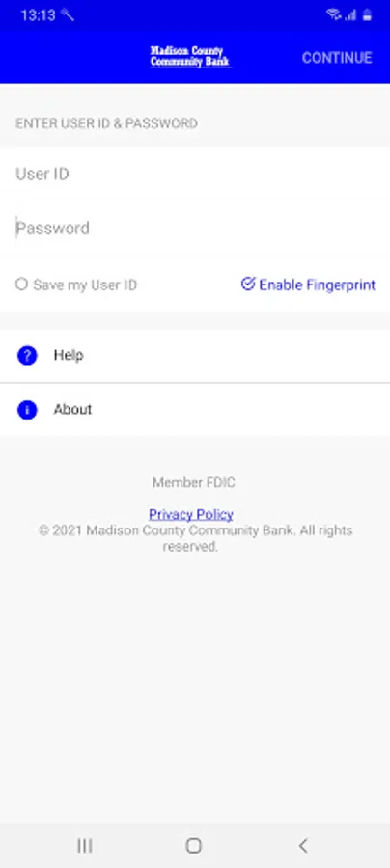Toggle the Enable Fingerprint checkmark
Viewport: 390px width, 868px height.
[x=248, y=284]
